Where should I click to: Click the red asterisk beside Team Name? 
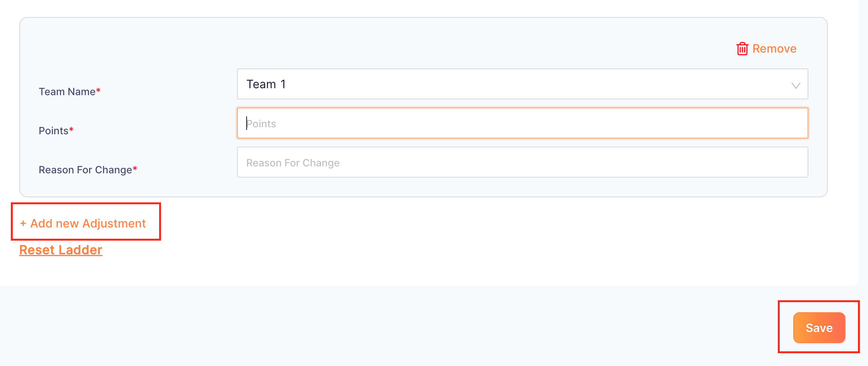[x=98, y=91]
